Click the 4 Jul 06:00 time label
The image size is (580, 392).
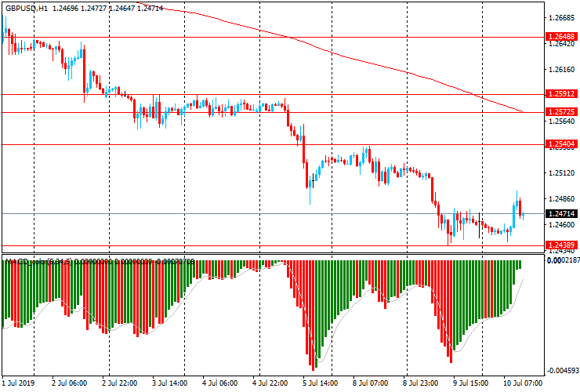coord(220,383)
